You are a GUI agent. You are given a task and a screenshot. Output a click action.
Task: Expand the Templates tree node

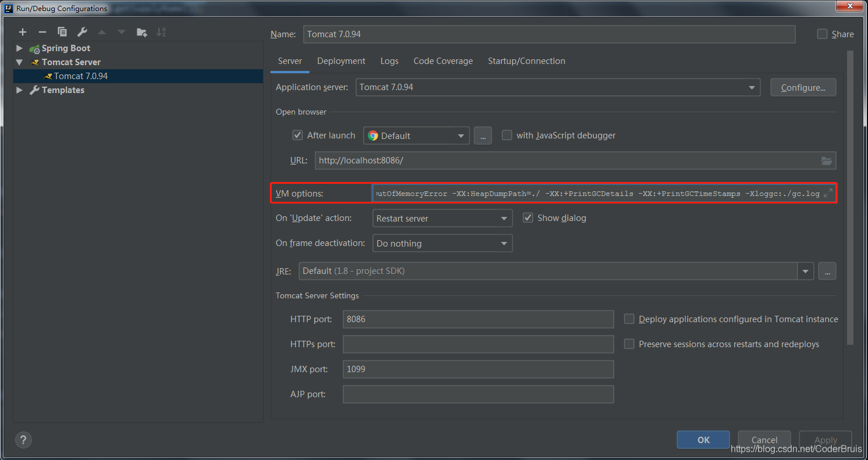(19, 90)
